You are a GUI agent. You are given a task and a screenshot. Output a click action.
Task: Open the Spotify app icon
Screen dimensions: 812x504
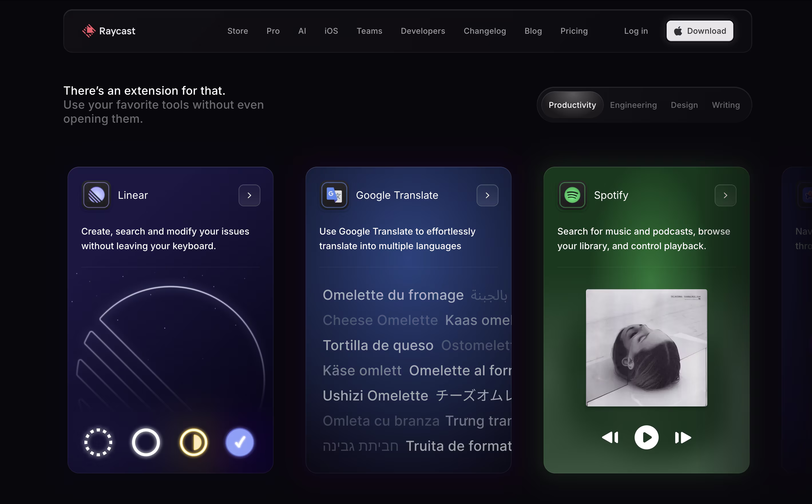pos(572,195)
